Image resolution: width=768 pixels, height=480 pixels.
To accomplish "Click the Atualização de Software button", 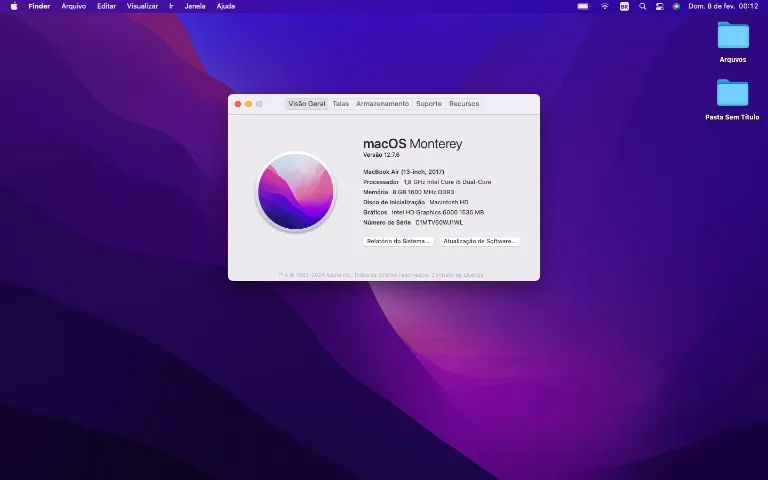I will [x=480, y=241].
